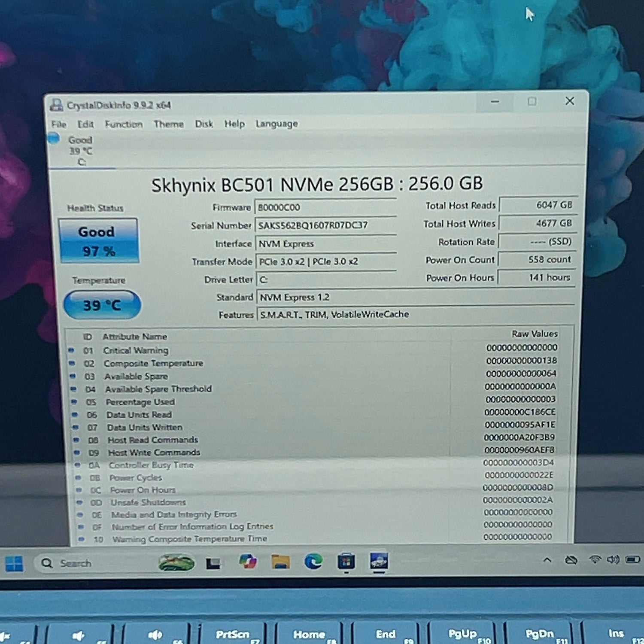Image resolution: width=644 pixels, height=644 pixels.
Task: Click raw value 0000000095AF1E
Action: (x=520, y=425)
